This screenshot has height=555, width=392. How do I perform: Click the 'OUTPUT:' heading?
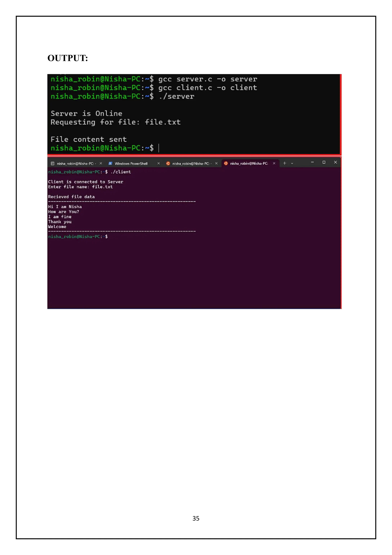pos(68,58)
